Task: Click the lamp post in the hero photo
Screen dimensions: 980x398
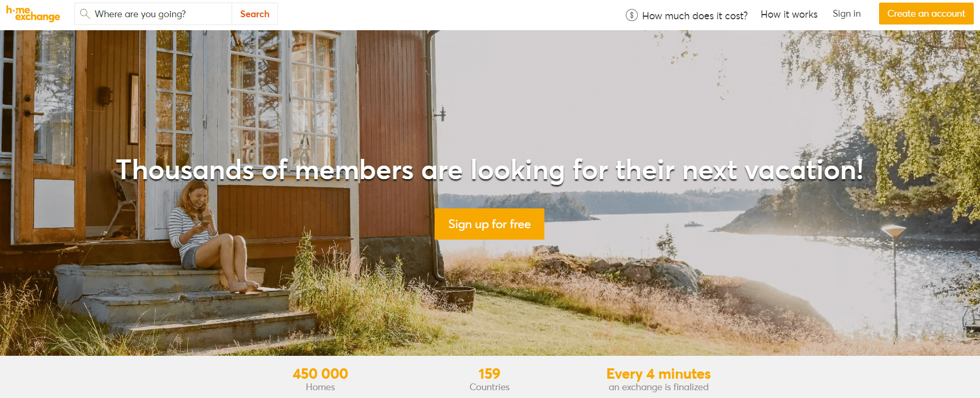Action: click(895, 281)
